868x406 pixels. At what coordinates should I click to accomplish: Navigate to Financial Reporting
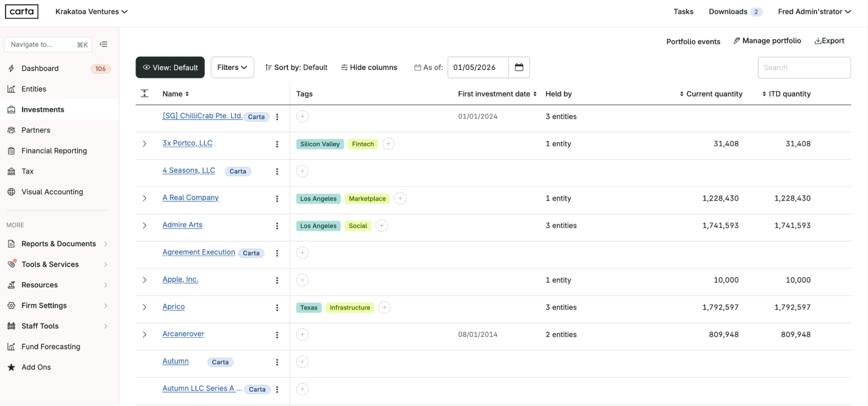(54, 150)
